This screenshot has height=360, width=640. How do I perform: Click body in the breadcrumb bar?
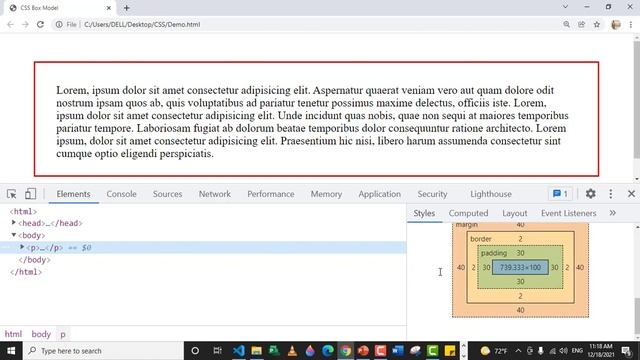pyautogui.click(x=41, y=334)
